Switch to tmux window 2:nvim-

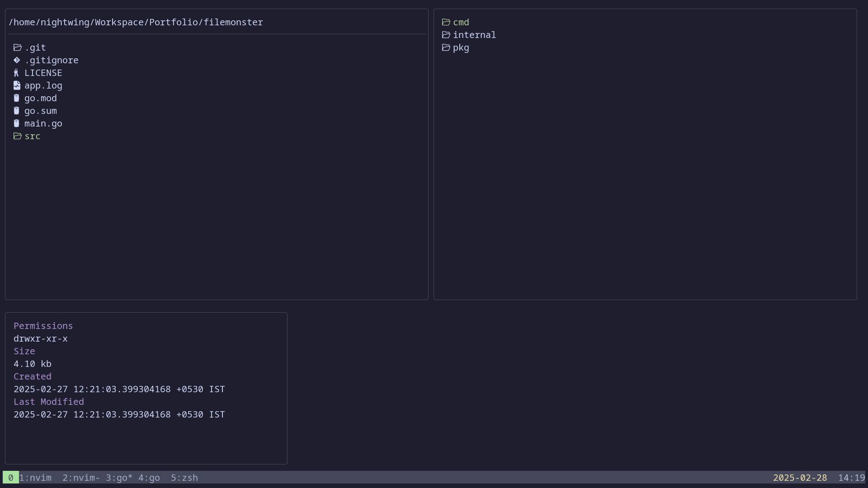81,478
